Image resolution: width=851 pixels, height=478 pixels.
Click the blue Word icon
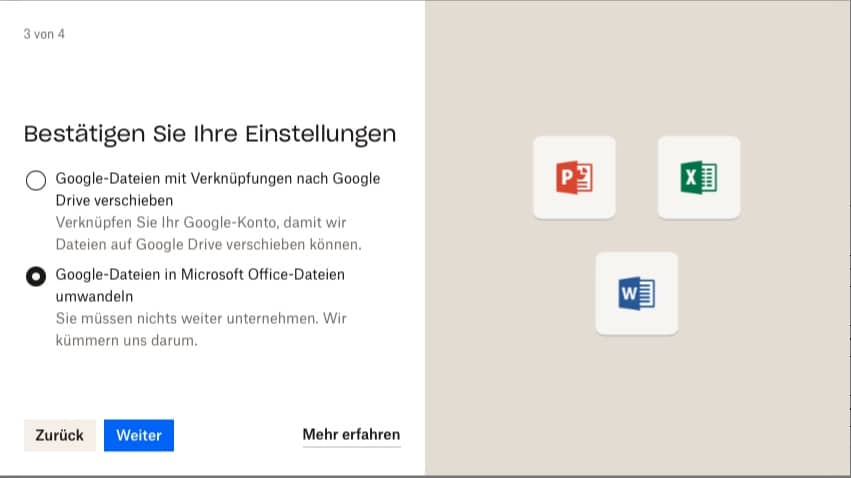(636, 293)
